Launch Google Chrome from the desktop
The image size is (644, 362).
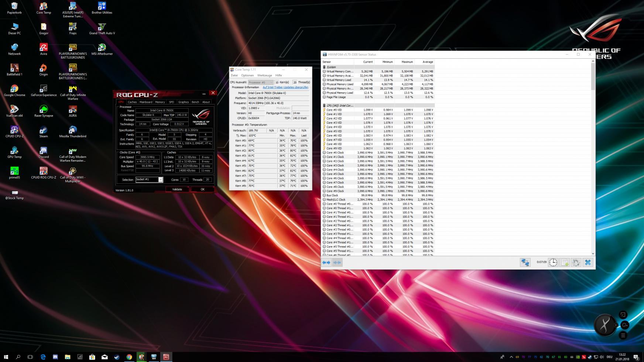14,90
